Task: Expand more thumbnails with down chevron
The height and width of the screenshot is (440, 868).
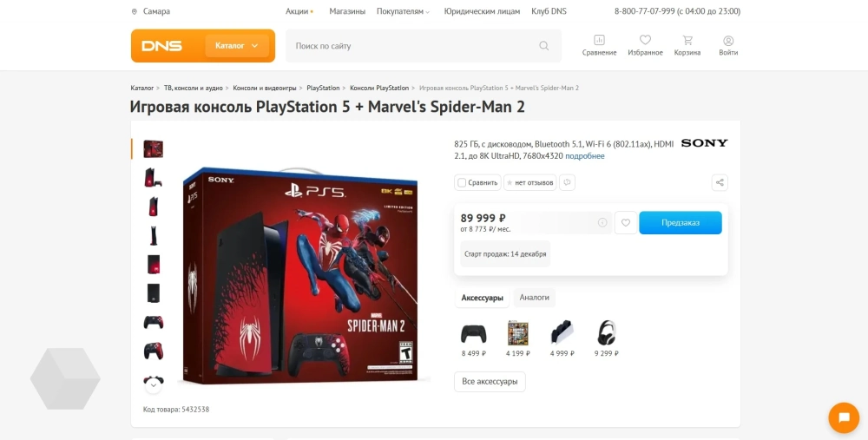Action: pos(153,385)
